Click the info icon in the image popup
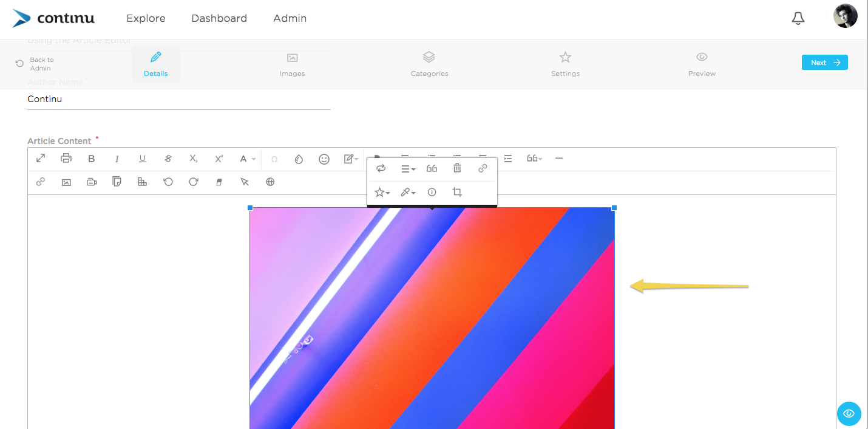Viewport: 868px width, 429px height. 432,192
